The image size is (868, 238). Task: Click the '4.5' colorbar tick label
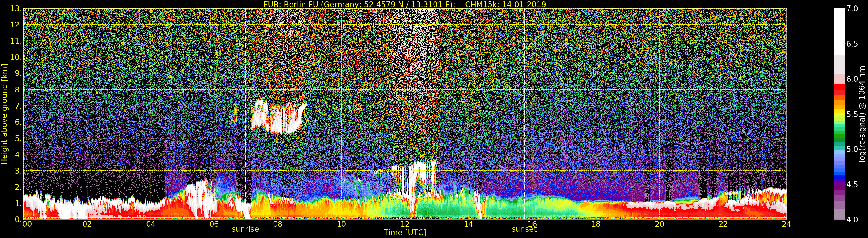tap(852, 184)
